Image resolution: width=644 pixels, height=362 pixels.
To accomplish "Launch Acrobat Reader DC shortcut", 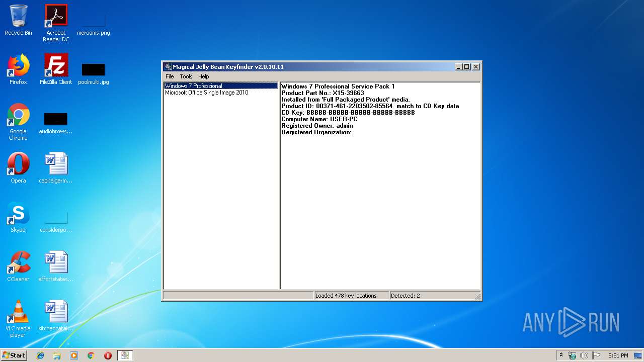I will click(56, 23).
